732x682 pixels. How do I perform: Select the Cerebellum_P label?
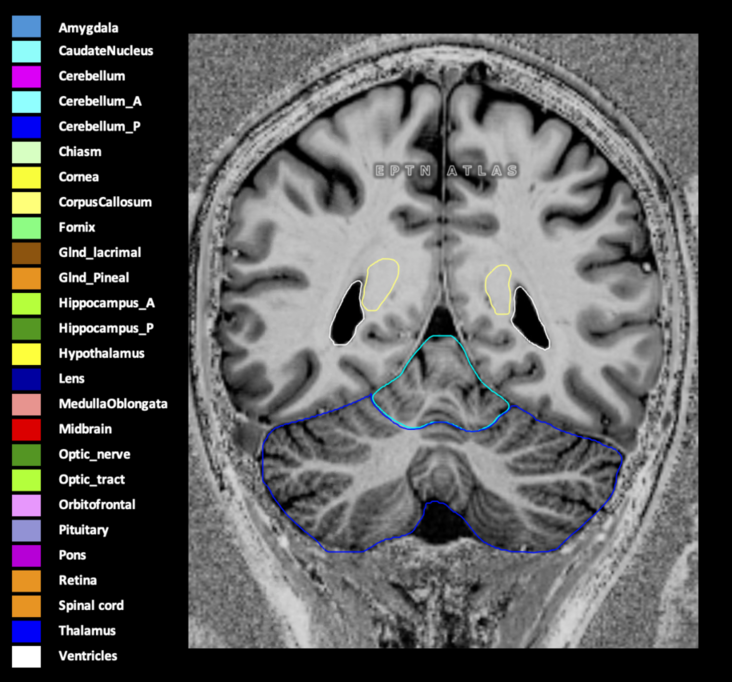[x=99, y=127]
